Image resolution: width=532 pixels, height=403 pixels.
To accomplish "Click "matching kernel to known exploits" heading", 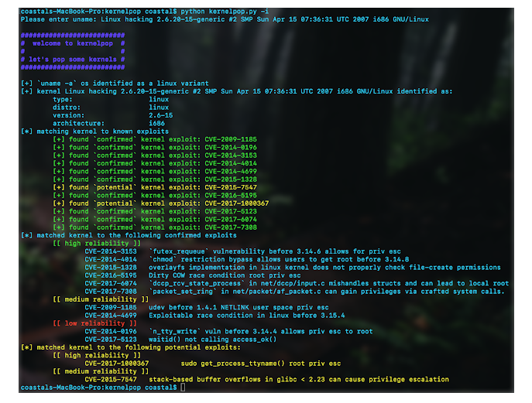I will (99, 131).
